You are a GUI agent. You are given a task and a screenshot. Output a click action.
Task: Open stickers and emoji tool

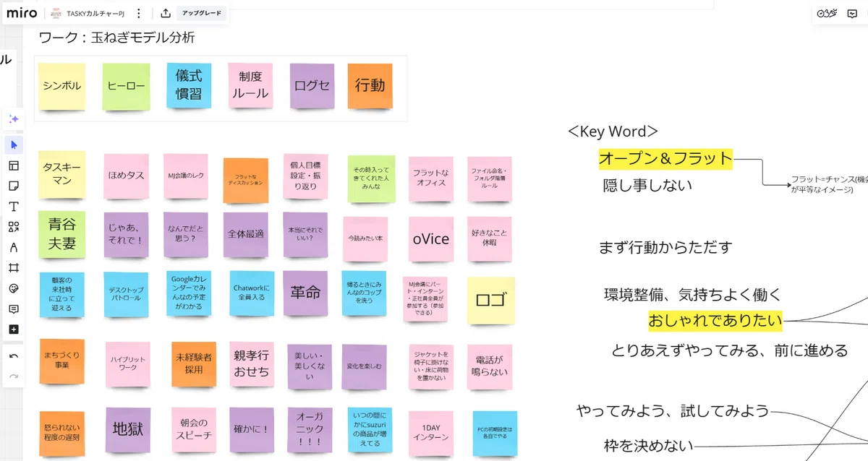point(14,288)
